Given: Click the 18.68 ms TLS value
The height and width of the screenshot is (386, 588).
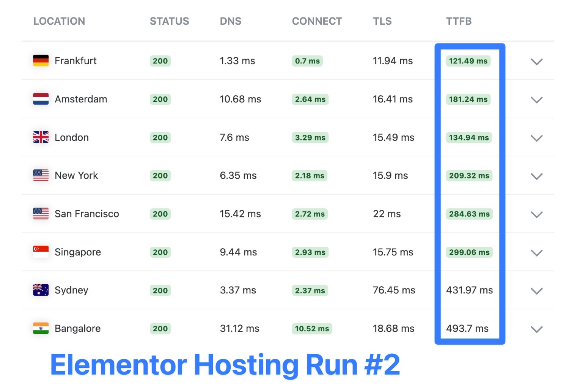Looking at the screenshot, I should tap(393, 328).
